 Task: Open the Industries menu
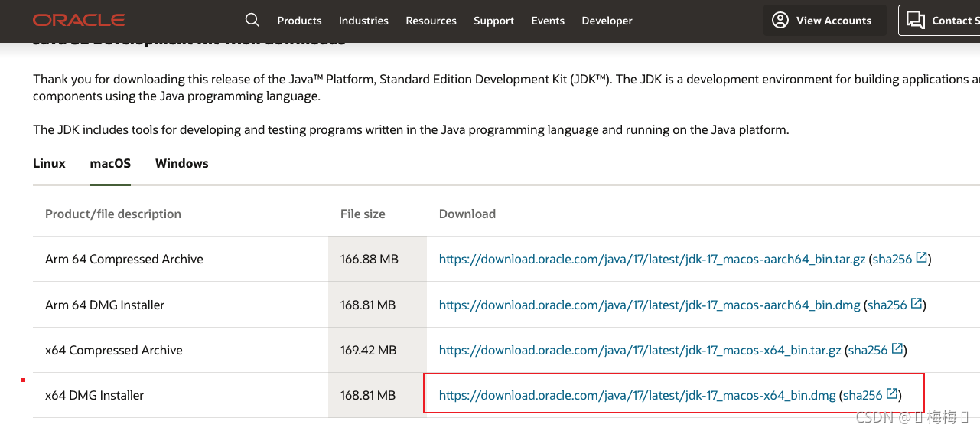[x=363, y=21]
